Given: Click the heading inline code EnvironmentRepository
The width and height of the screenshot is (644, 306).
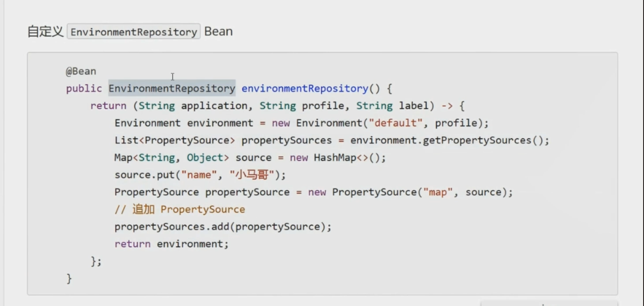Looking at the screenshot, I should 134,32.
